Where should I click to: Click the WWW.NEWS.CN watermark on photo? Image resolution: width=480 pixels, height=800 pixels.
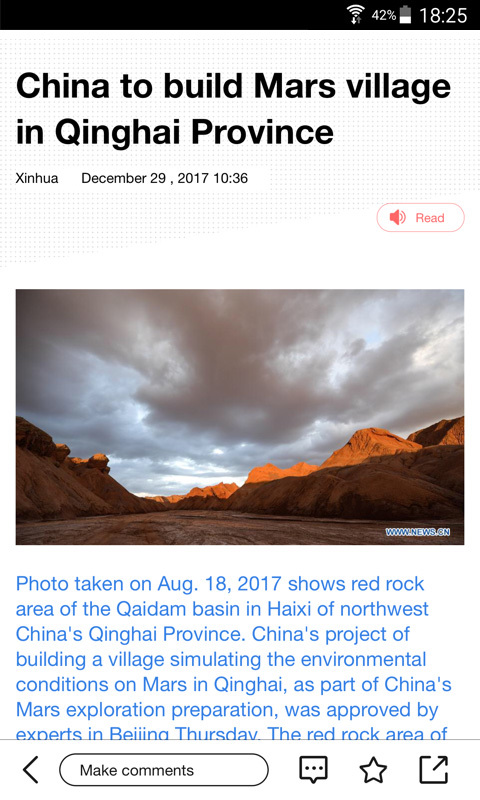[418, 532]
